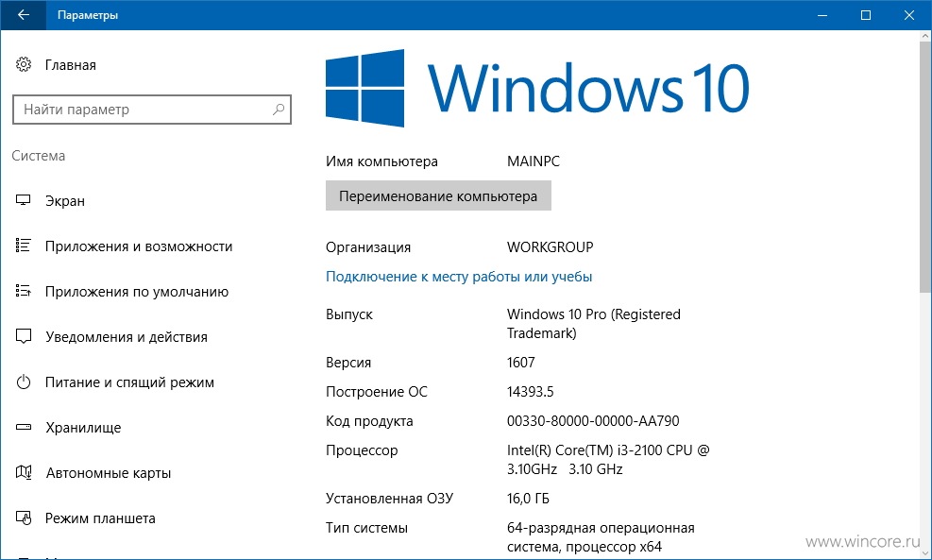Click the installed RAM value 16,0 ГБ

pyautogui.click(x=528, y=499)
